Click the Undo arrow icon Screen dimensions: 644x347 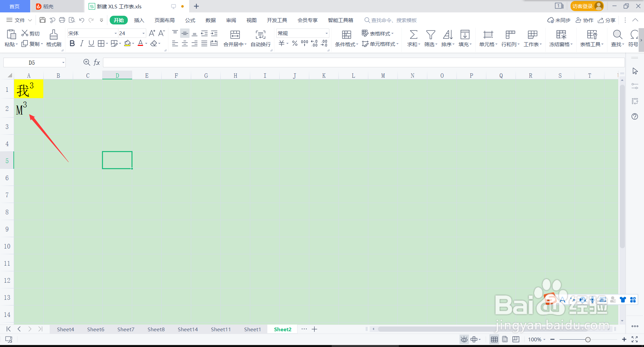click(82, 20)
